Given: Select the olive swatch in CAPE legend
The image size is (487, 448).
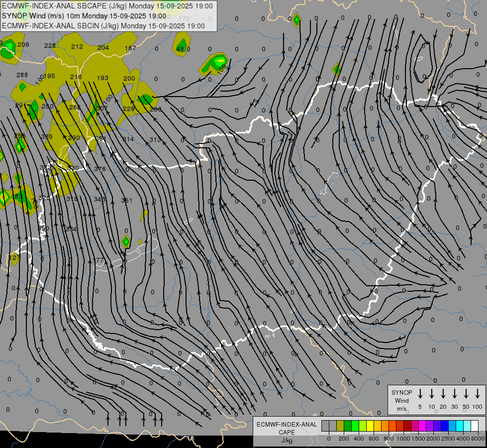Looking at the screenshot, I should tap(340, 426).
